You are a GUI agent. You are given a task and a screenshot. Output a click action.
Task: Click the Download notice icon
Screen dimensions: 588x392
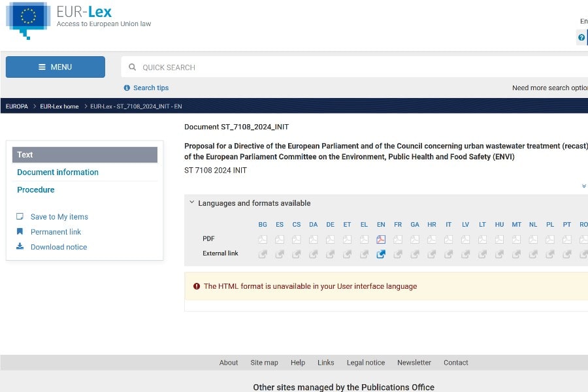(20, 247)
